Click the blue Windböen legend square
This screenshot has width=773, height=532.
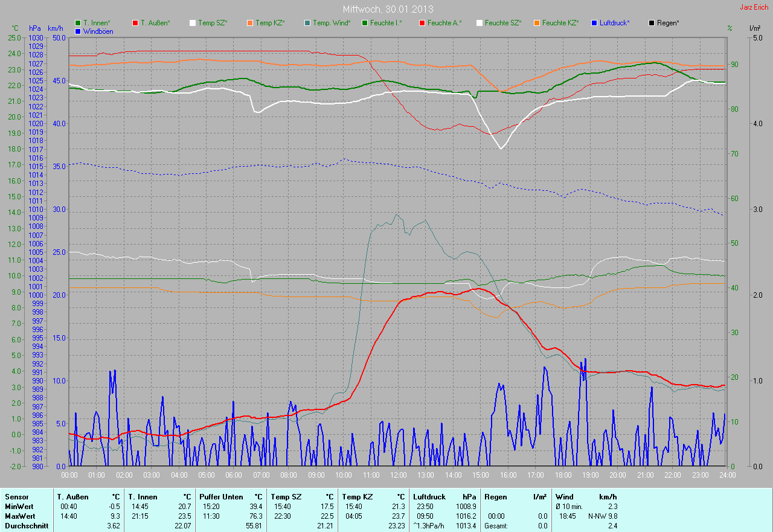click(78, 31)
